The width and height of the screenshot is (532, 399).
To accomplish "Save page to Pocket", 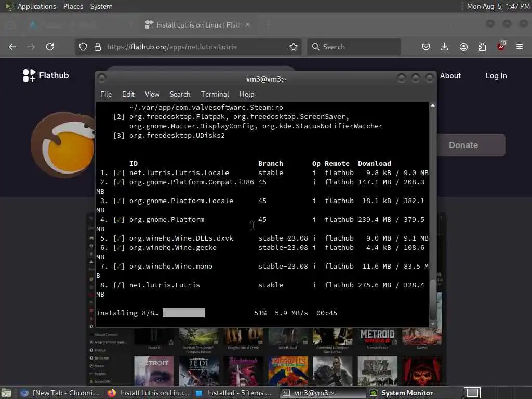I will click(426, 47).
